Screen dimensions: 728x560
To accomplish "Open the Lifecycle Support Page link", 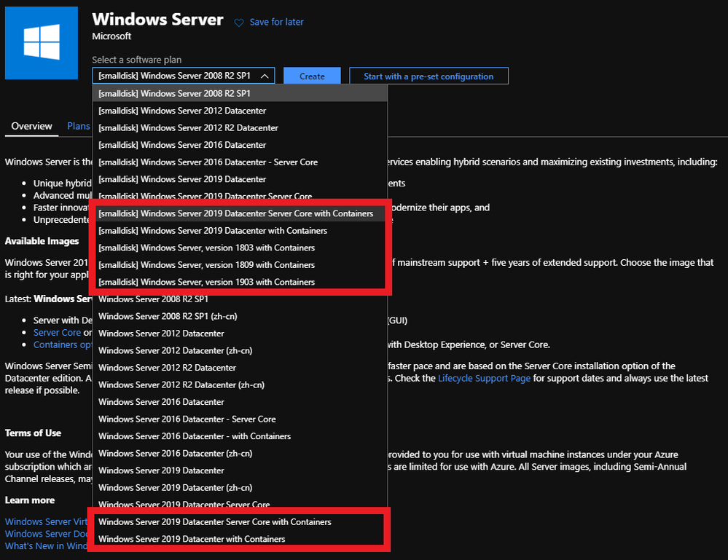I will click(485, 378).
